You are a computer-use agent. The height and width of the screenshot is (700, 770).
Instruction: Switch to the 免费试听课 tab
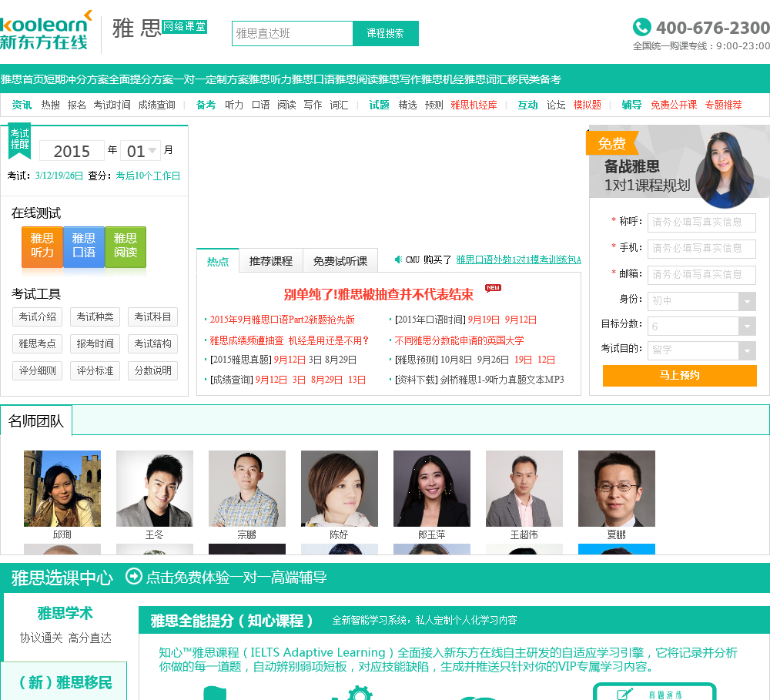(x=340, y=261)
